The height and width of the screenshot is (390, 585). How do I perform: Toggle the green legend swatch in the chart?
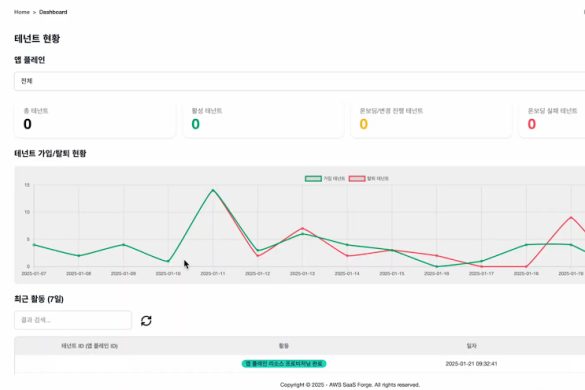313,179
